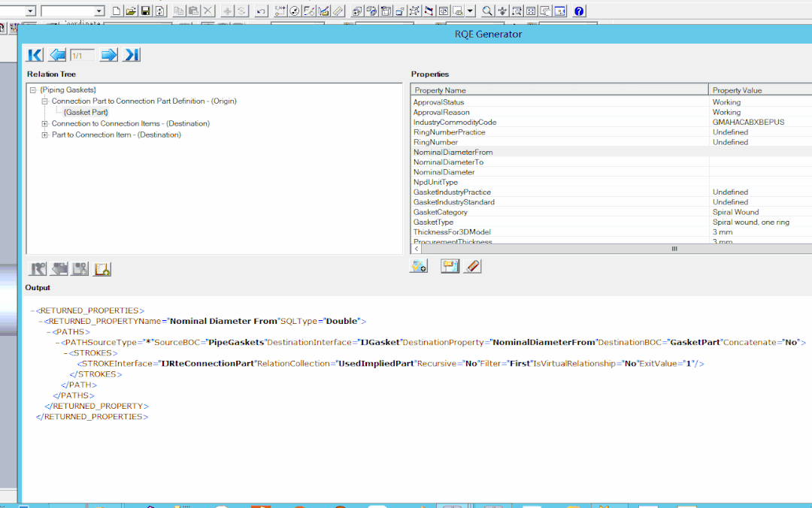Collapse the RETURNED_PROPERTY XML node

[x=41, y=322]
